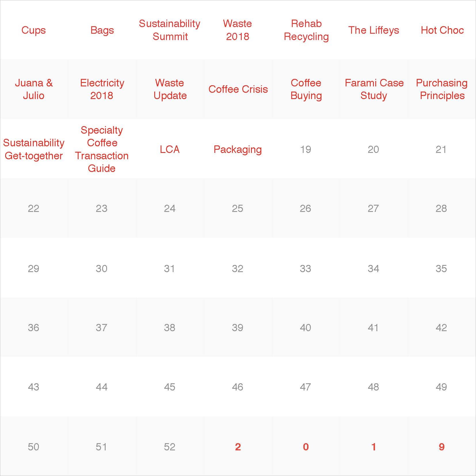Open the Purchasing Principles link
This screenshot has height=476, width=476.
point(442,89)
